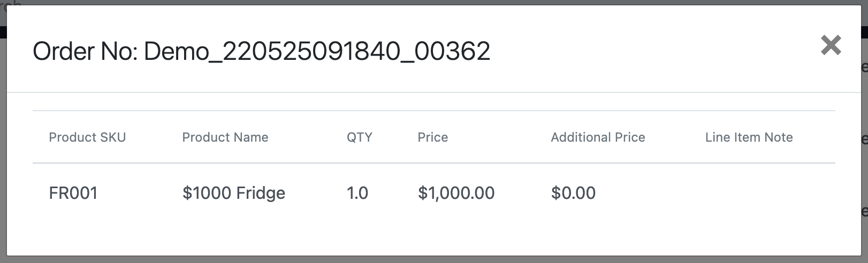Select the 1.0 quantity value
868x263 pixels.
357,193
